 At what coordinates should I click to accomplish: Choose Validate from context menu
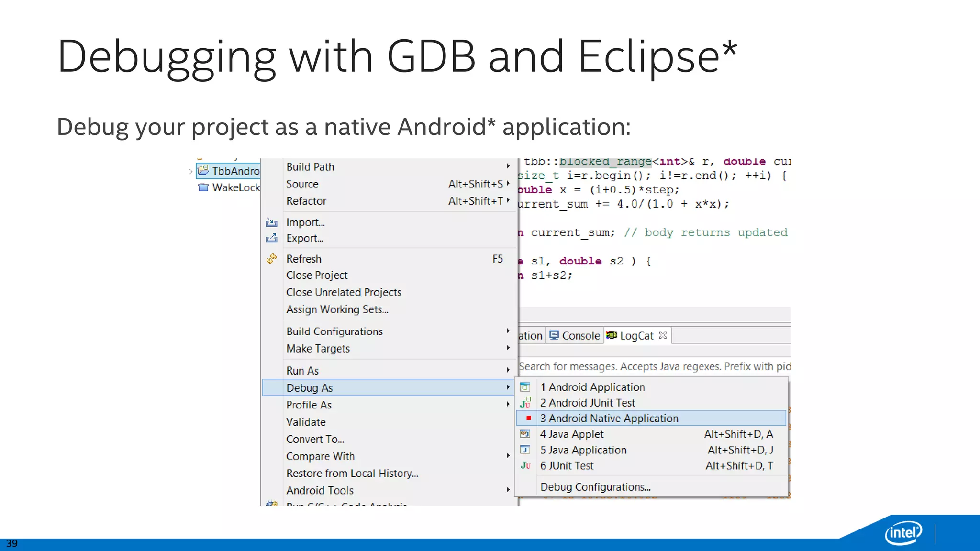[389, 422]
